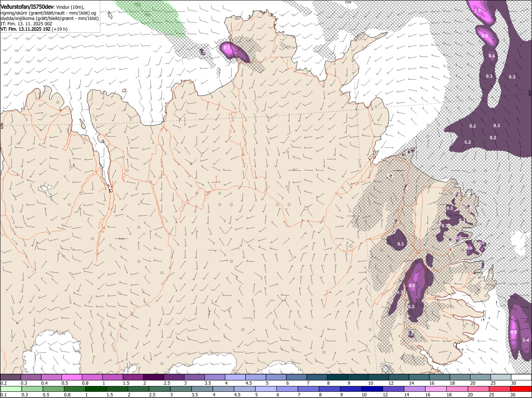Click the 16 tick label in the lower legend row
The height and width of the screenshot is (398, 532).
[x=428, y=395]
